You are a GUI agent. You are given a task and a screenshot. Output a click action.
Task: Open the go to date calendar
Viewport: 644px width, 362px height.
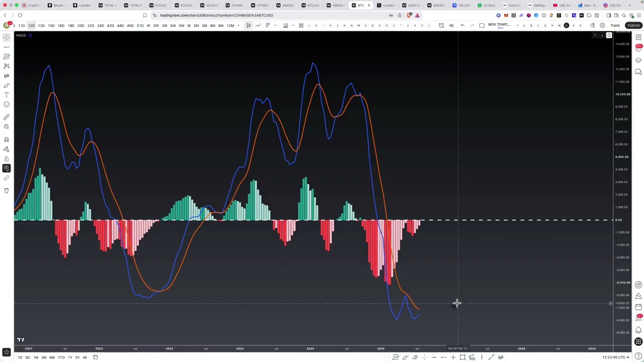[95, 357]
